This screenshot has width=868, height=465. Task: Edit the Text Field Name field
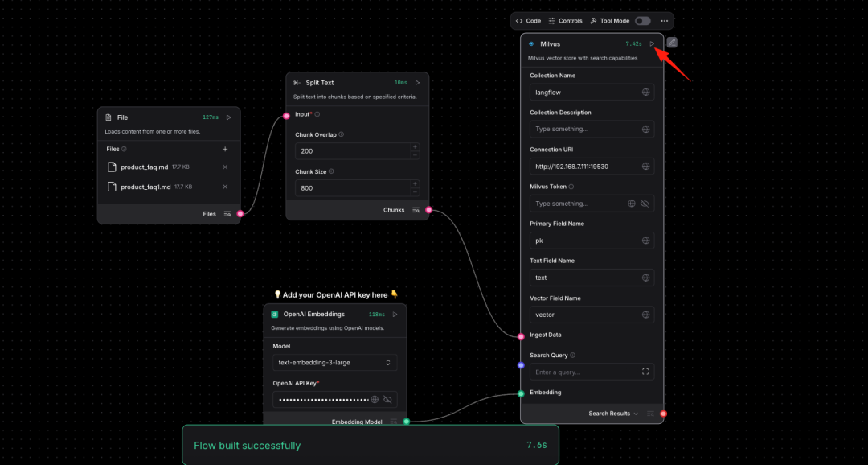pos(592,278)
